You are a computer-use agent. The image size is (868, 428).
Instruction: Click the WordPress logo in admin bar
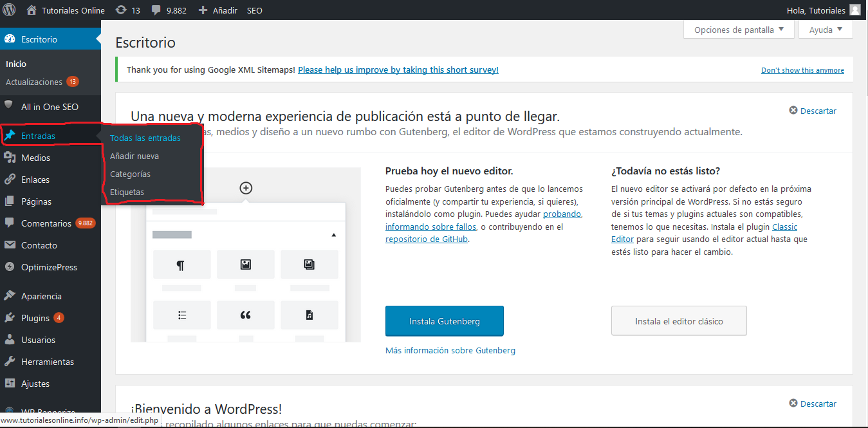[x=9, y=10]
